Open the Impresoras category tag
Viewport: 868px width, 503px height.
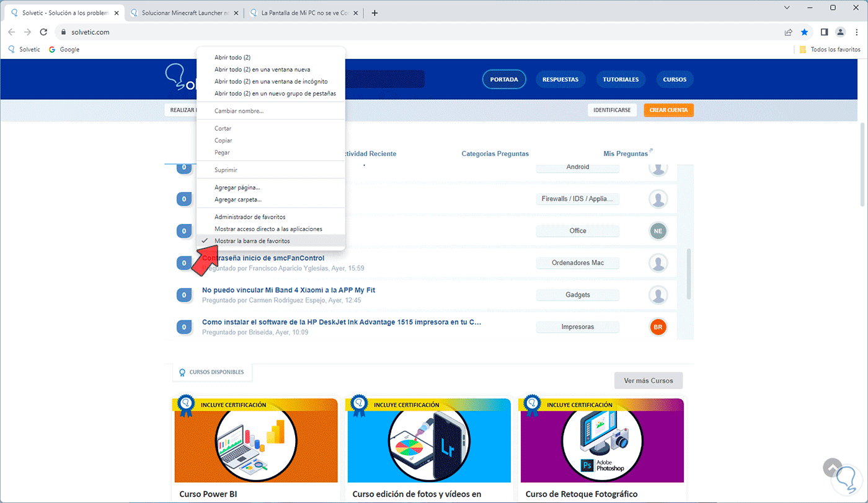click(578, 326)
